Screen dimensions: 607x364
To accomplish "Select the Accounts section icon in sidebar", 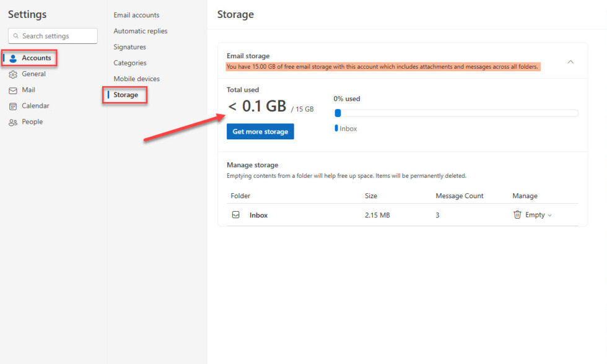I will coord(13,58).
